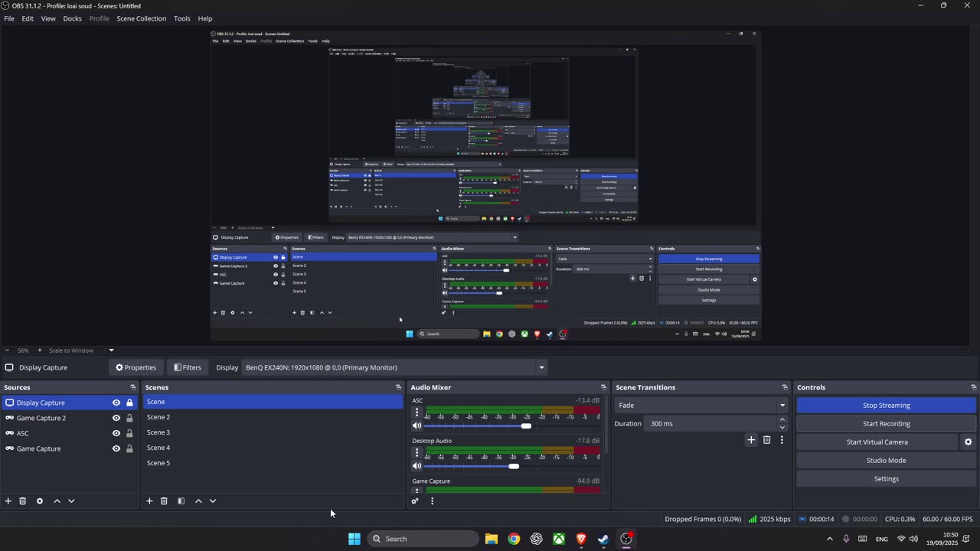Image resolution: width=980 pixels, height=551 pixels.
Task: Unlock the Display Capture source
Action: [x=129, y=403]
